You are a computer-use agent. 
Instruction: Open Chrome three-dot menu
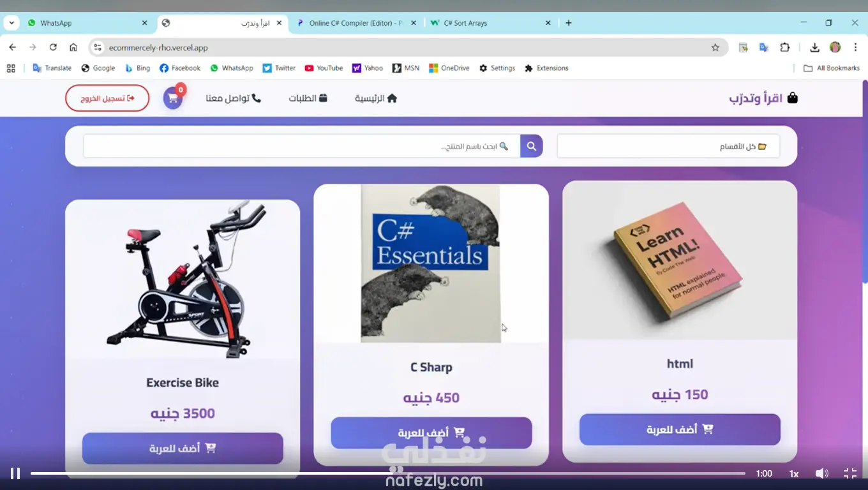(x=855, y=47)
